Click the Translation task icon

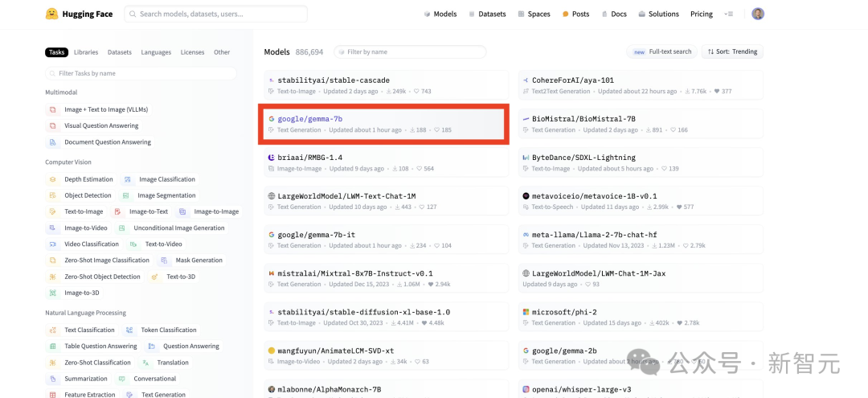point(145,363)
